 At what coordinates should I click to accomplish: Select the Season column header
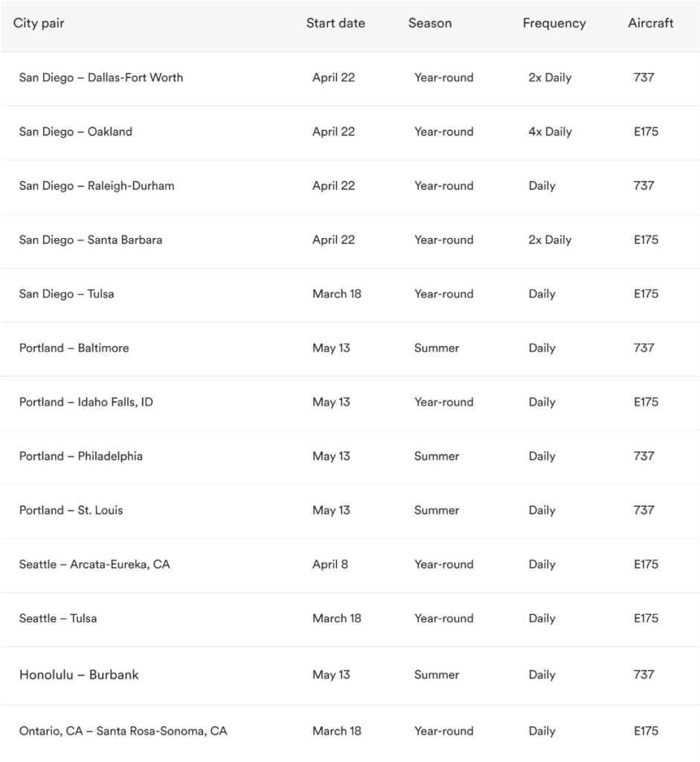(x=430, y=23)
